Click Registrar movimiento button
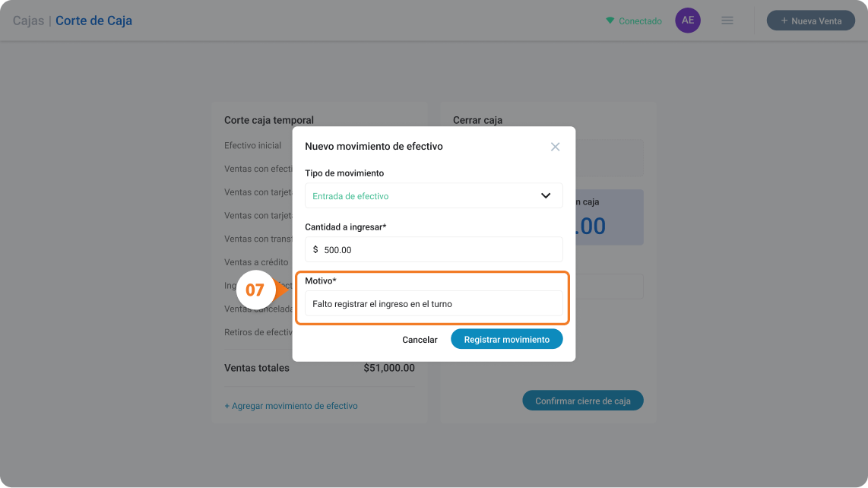The height and width of the screenshot is (488, 868). (506, 339)
